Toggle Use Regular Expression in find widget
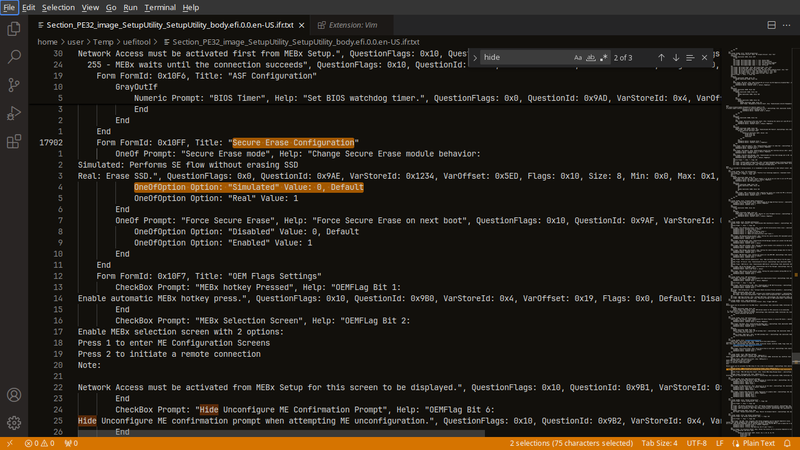Image resolution: width=800 pixels, height=450 pixels. (x=604, y=58)
